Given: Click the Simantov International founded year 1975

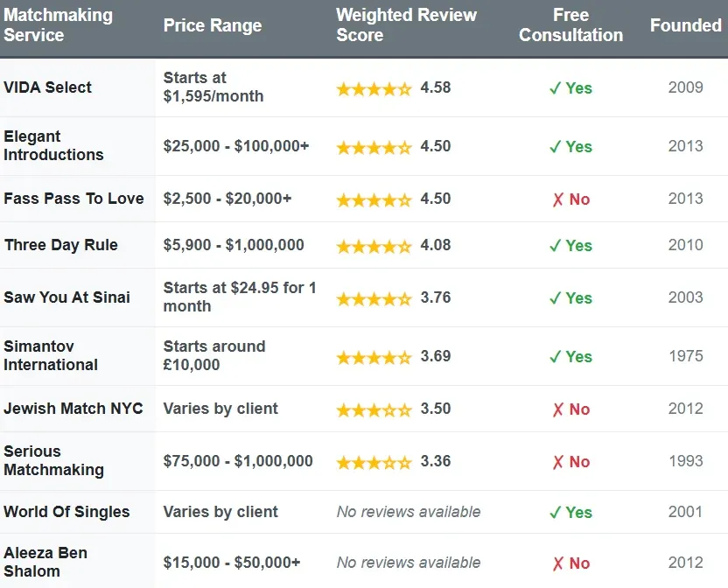Looking at the screenshot, I should [685, 356].
